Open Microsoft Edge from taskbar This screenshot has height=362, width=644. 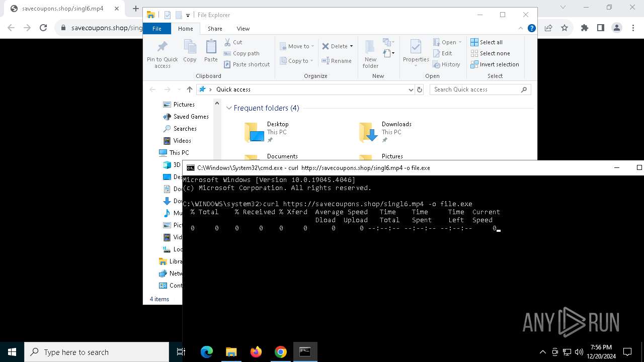[x=207, y=352]
